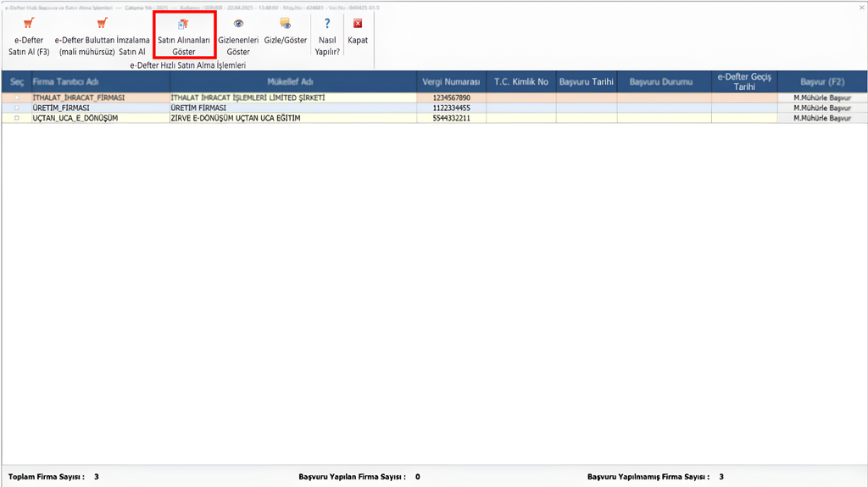Click the Seç column header

pyautogui.click(x=17, y=81)
